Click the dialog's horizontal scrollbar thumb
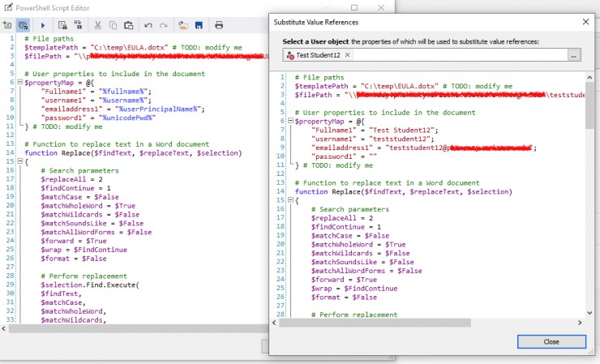600x364 pixels. point(375,323)
